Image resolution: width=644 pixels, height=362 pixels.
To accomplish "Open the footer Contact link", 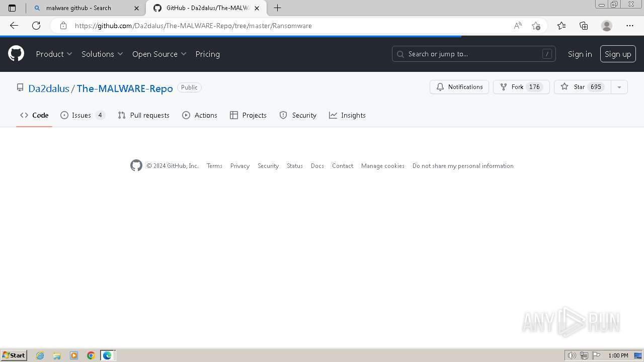I will [x=343, y=166].
